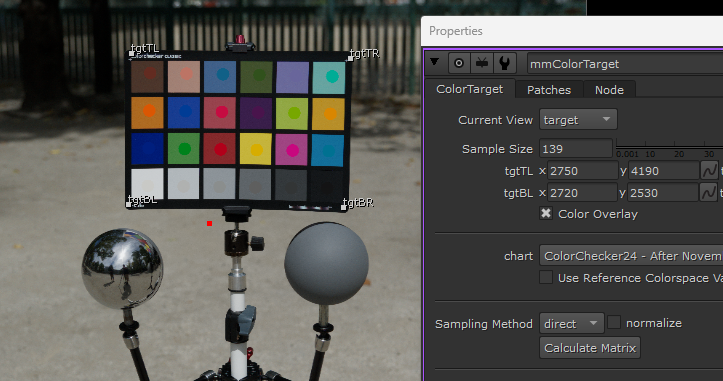Image resolution: width=723 pixels, height=381 pixels.
Task: Click the tgtTL corner handle in viewer
Action: (x=131, y=54)
